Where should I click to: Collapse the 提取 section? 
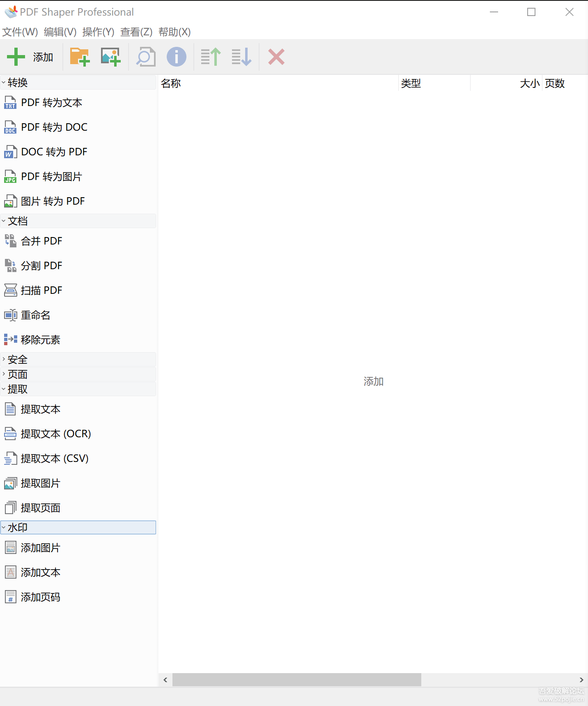pos(4,389)
